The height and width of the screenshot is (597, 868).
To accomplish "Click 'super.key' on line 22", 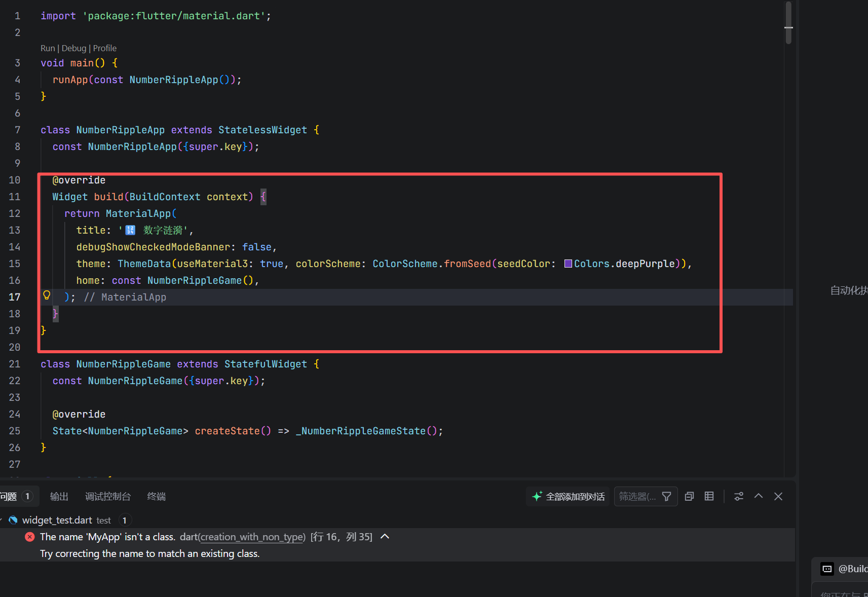I will (221, 381).
